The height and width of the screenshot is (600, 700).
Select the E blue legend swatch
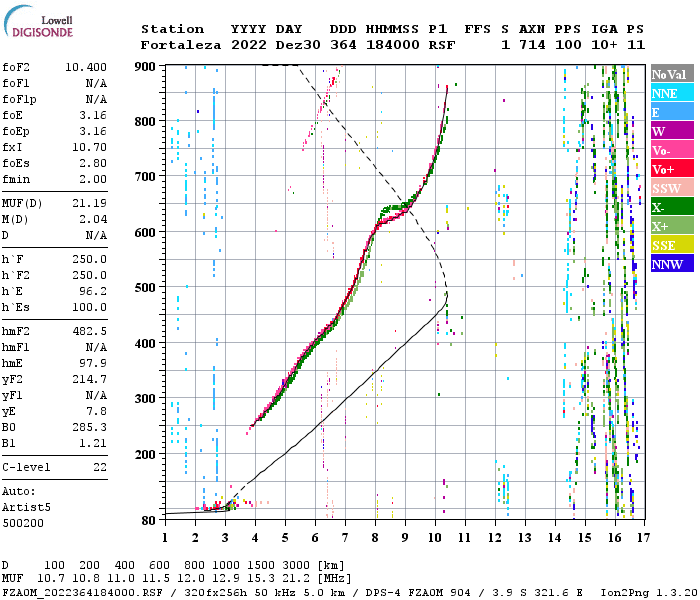coord(672,112)
